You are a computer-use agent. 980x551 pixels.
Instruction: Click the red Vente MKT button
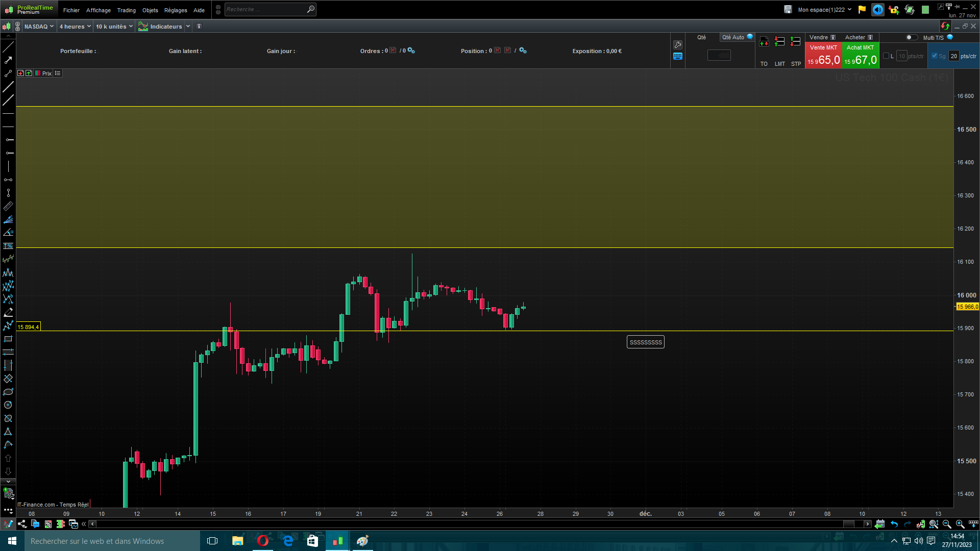pyautogui.click(x=823, y=55)
